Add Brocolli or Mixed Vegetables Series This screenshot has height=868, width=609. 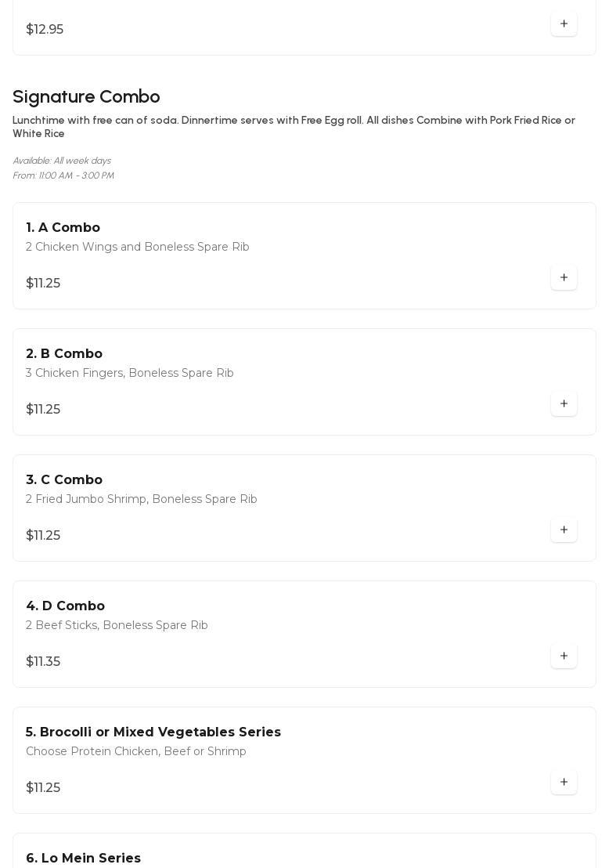pos(564,782)
